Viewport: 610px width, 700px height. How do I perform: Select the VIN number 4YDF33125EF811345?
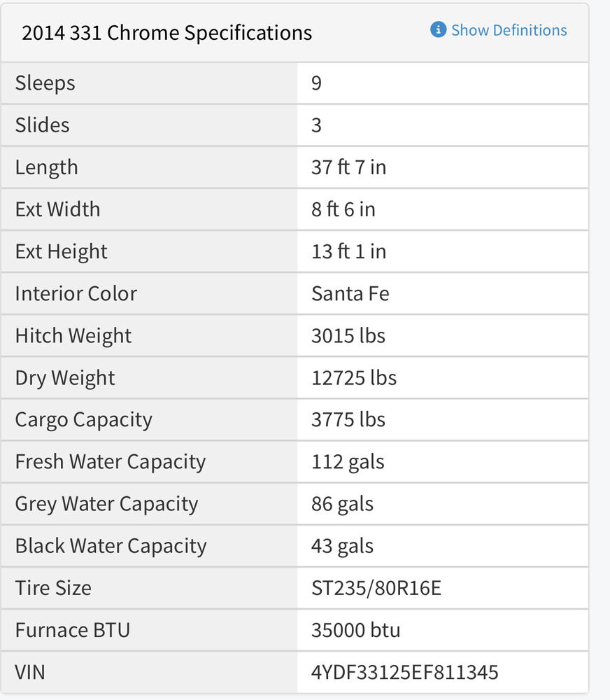(x=405, y=672)
